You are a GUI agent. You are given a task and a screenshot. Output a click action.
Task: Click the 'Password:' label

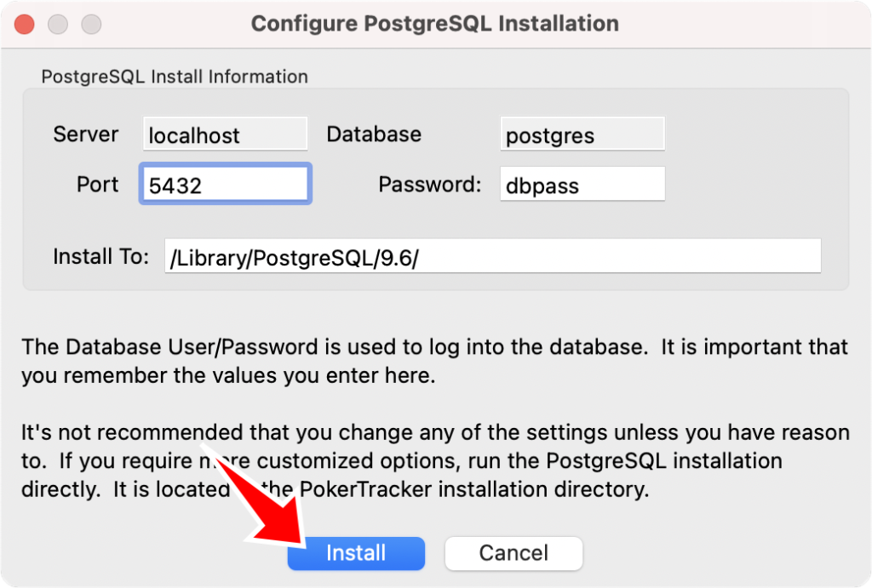pos(430,185)
